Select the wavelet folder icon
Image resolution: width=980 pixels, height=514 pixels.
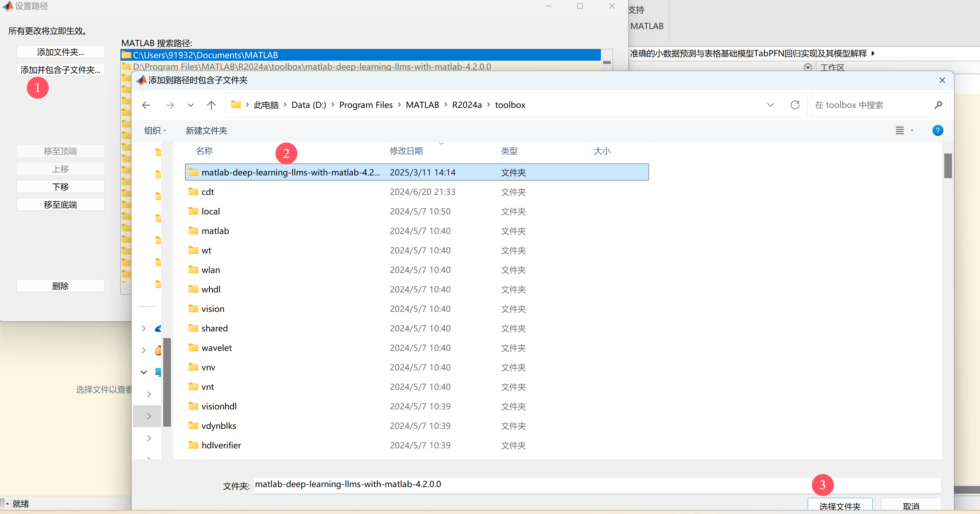[193, 348]
